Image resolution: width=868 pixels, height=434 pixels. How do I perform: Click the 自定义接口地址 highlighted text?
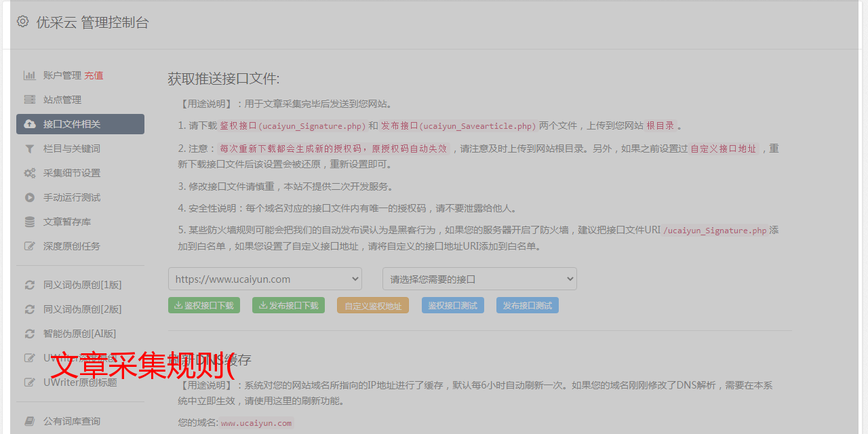tap(724, 149)
